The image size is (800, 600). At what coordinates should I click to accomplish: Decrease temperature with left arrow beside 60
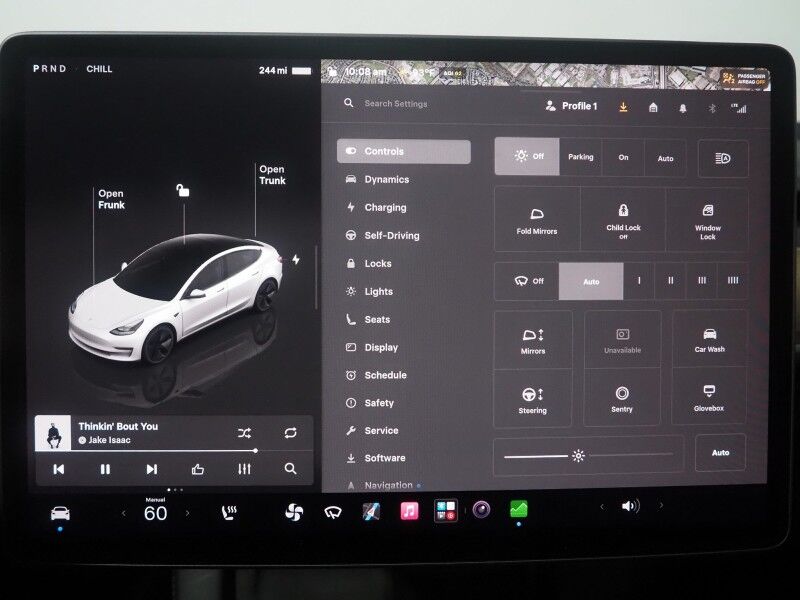coord(123,513)
